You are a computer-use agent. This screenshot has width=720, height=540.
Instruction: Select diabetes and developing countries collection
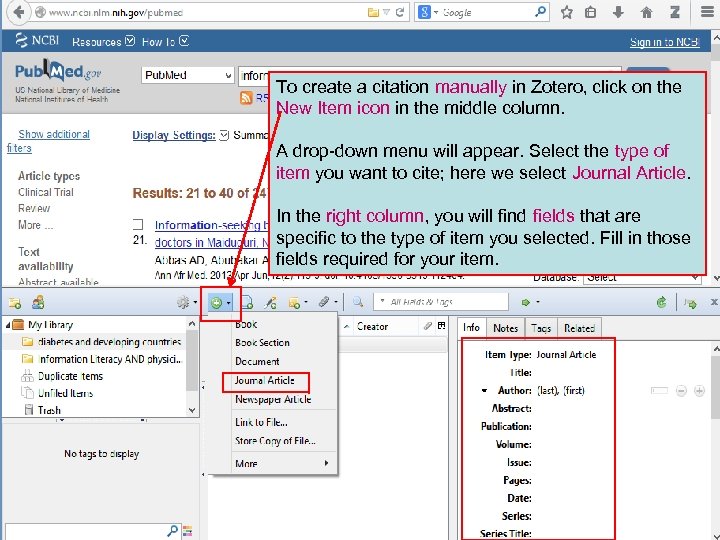click(109, 342)
